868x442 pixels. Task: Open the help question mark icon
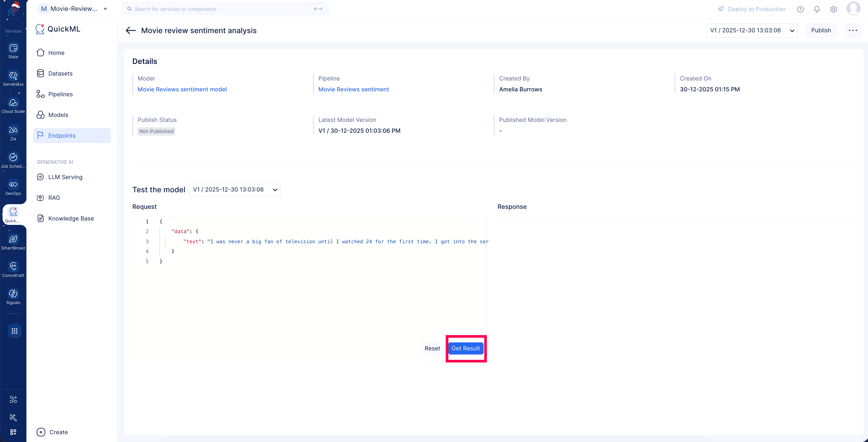point(800,9)
